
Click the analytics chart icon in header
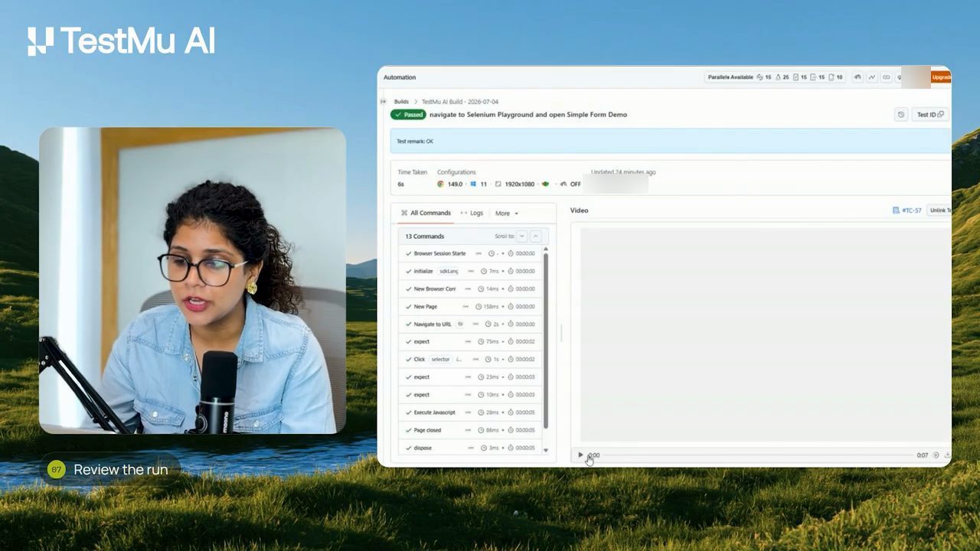872,77
